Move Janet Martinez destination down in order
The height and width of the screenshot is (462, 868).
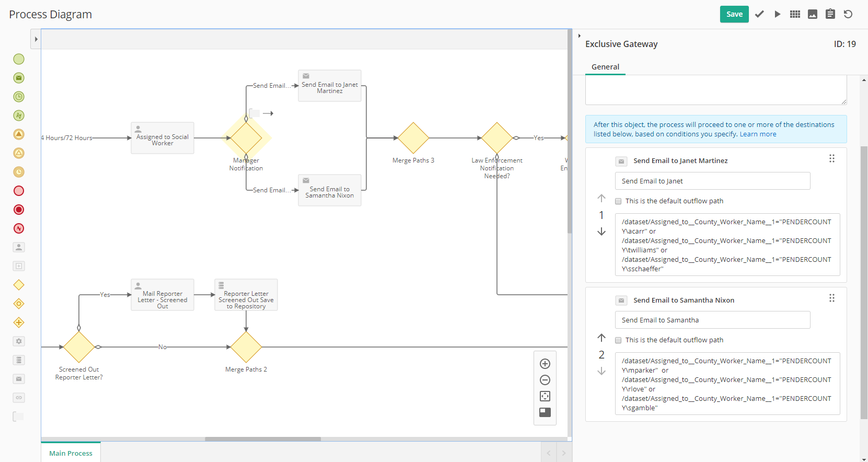(x=601, y=232)
